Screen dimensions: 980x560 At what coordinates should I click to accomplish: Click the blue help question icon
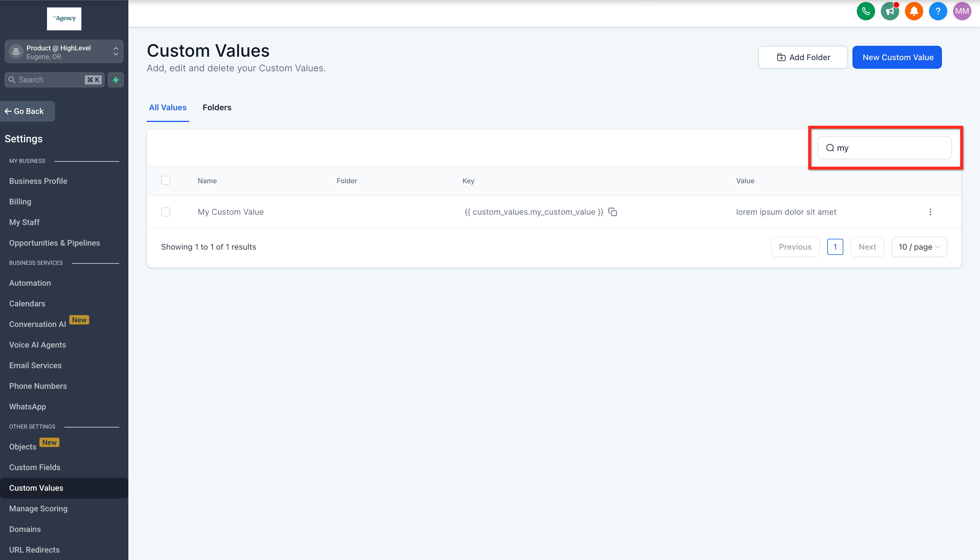point(938,11)
